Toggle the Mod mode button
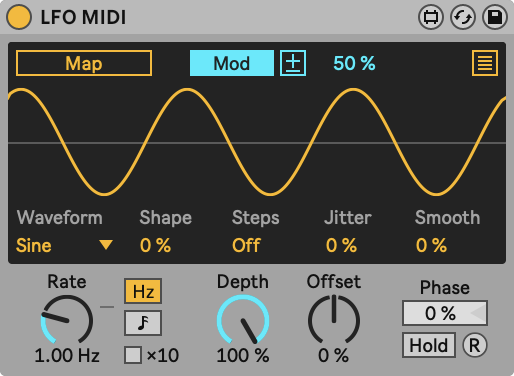514x376 pixels. (232, 63)
